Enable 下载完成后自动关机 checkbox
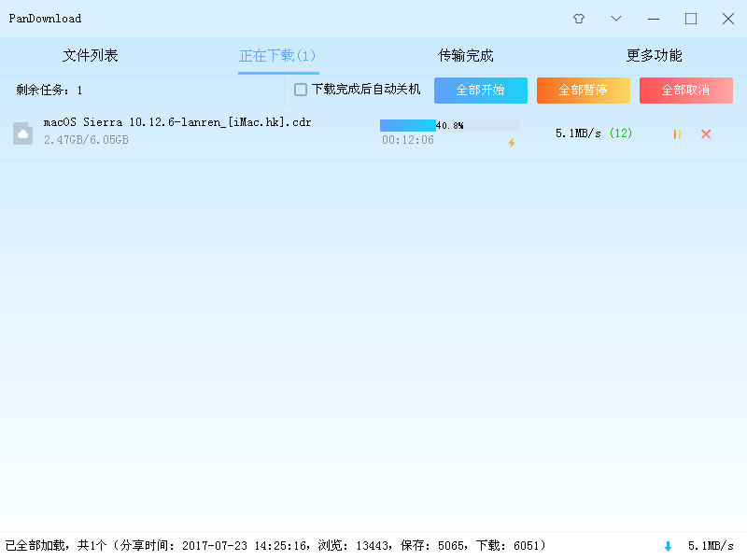The width and height of the screenshot is (747, 560). coord(301,90)
